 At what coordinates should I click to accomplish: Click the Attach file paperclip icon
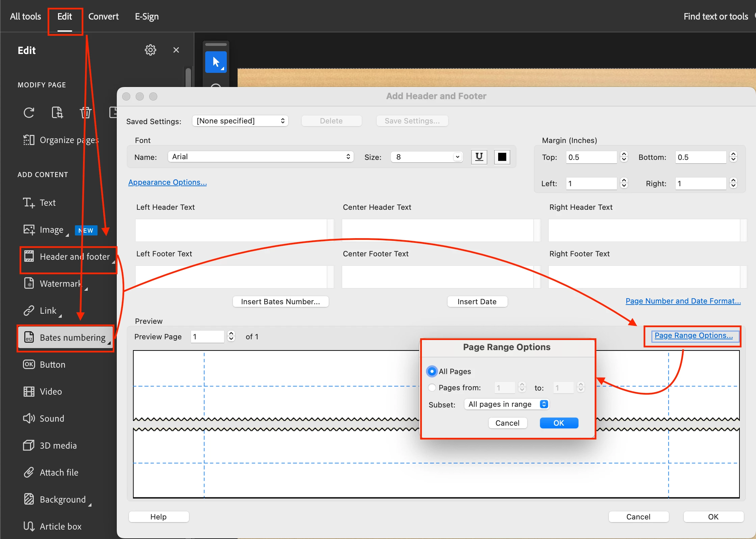tap(29, 472)
